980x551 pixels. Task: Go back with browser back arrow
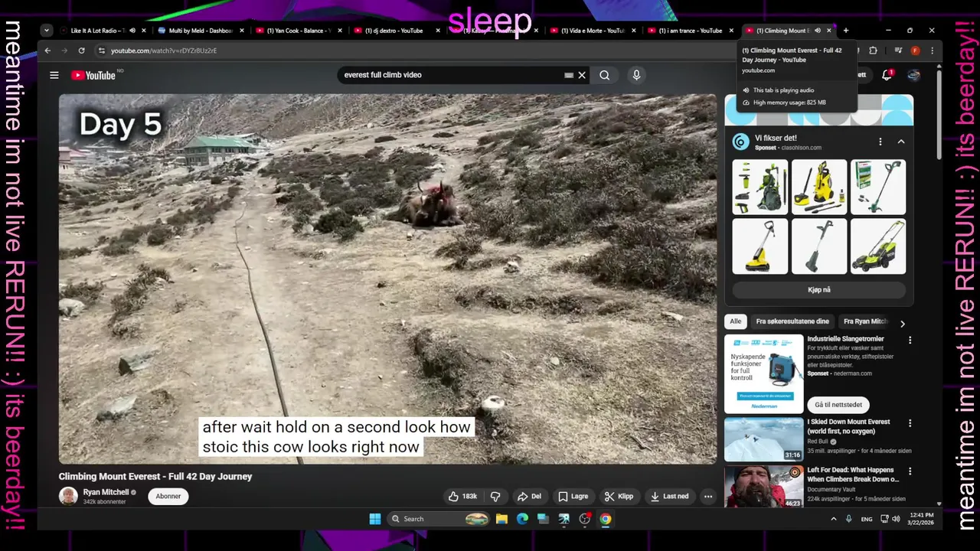pos(47,51)
